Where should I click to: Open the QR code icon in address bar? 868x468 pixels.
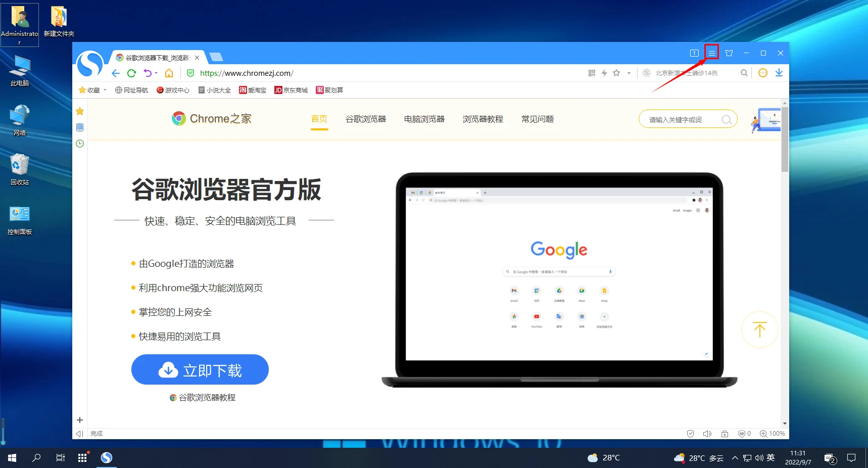coord(592,73)
